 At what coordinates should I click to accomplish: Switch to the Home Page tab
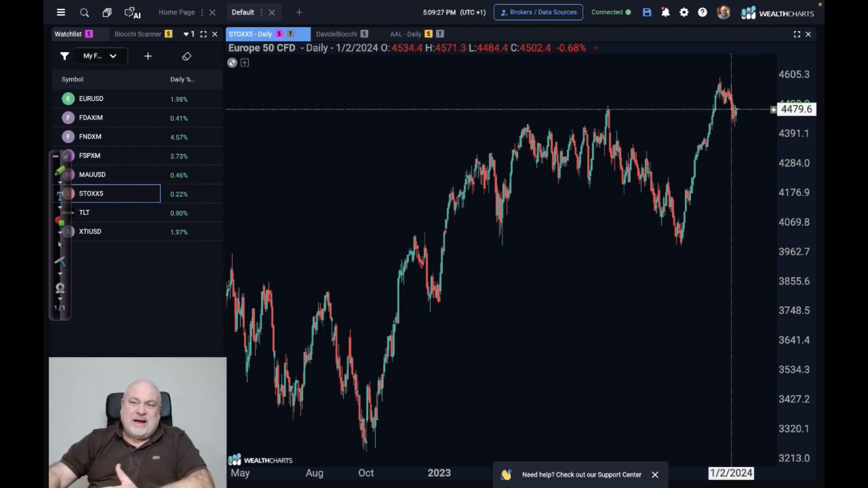[177, 13]
